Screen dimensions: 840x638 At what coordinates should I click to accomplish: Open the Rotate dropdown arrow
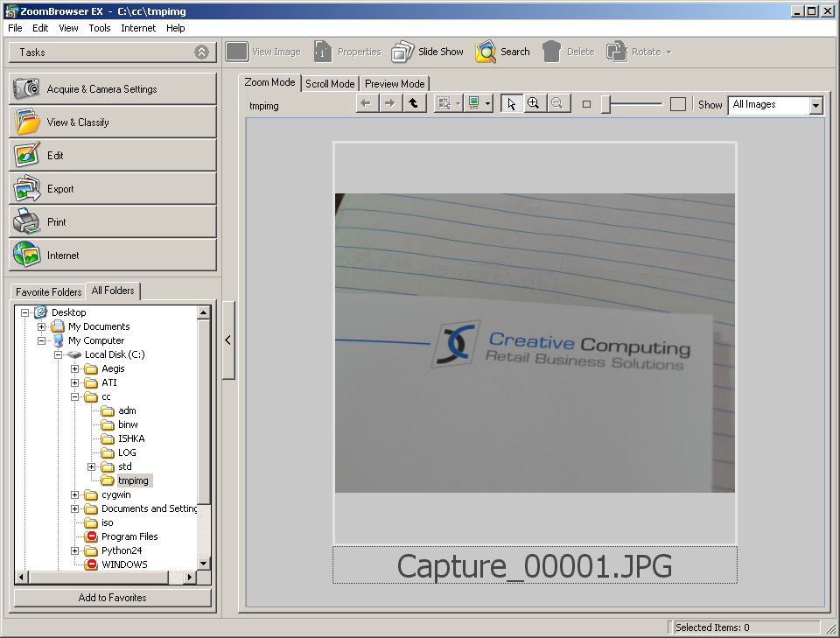click(668, 53)
